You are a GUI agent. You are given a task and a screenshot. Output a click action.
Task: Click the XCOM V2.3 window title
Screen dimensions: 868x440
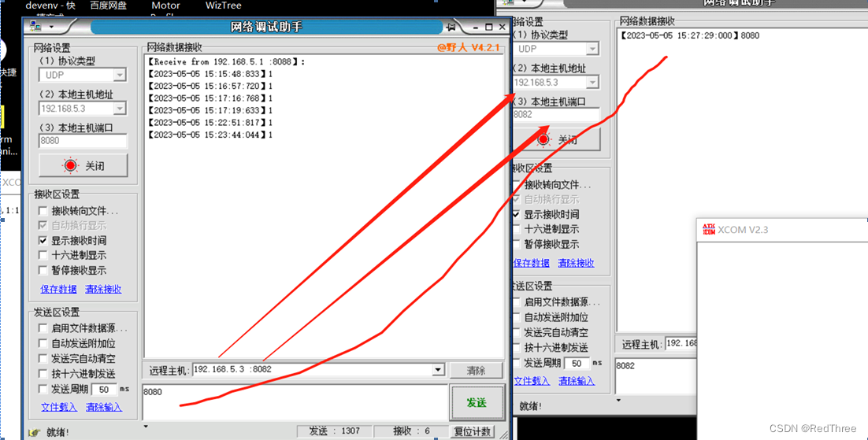(743, 230)
